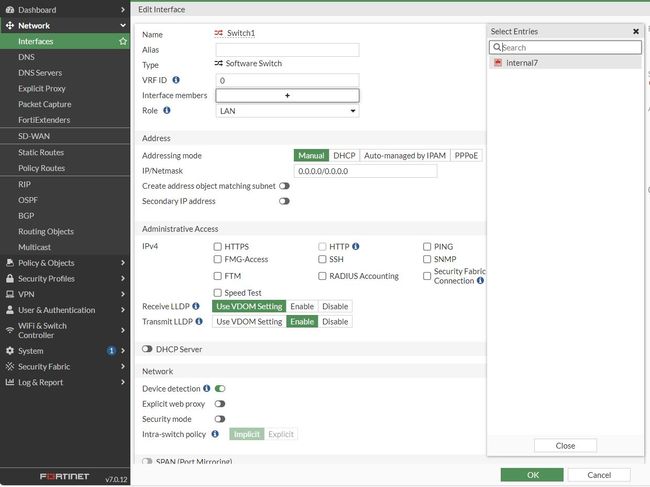
Task: Click the System notification badge showing 1
Action: [111, 351]
